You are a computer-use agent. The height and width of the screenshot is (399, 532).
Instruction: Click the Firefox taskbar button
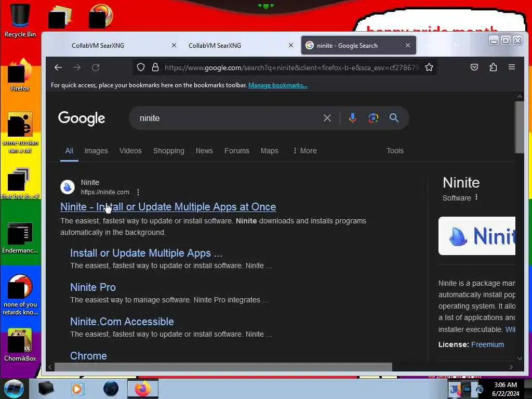[143, 389]
